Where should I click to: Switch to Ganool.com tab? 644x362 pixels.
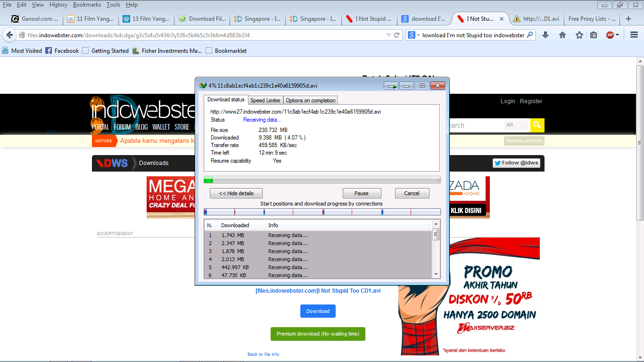35,19
